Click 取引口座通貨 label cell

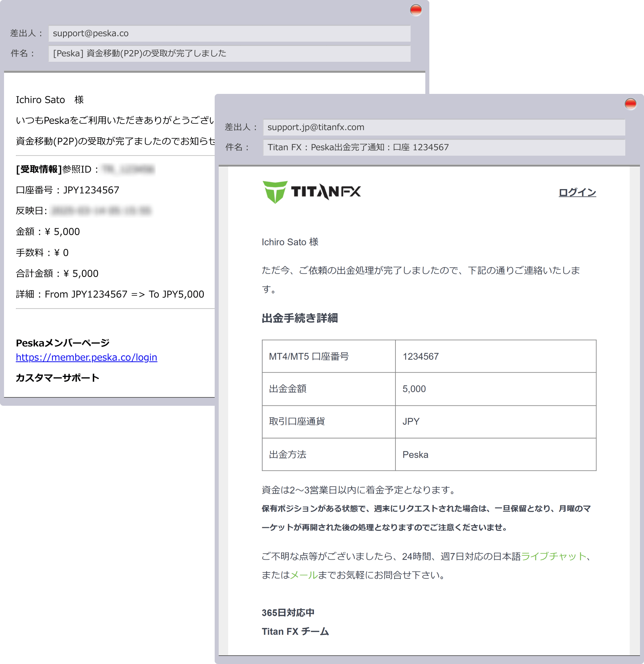pyautogui.click(x=329, y=422)
